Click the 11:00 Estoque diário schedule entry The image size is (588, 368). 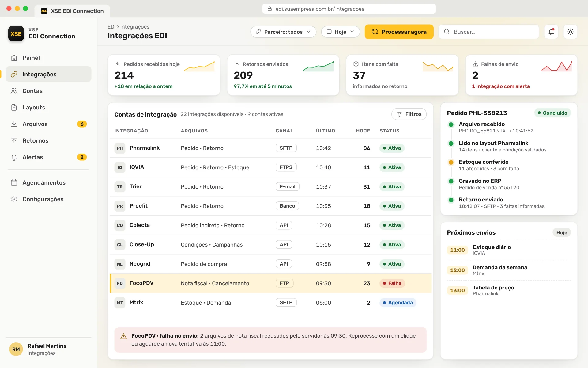pyautogui.click(x=509, y=250)
